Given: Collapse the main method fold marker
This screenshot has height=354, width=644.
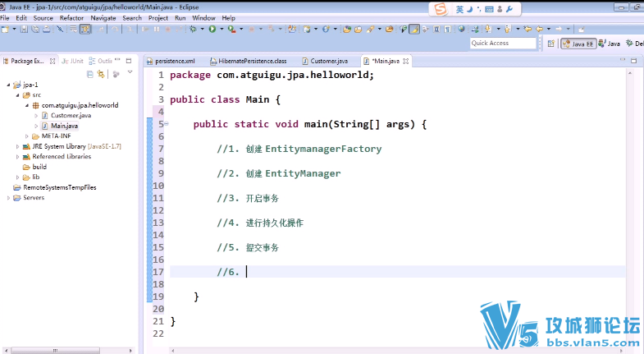Looking at the screenshot, I should coord(167,123).
